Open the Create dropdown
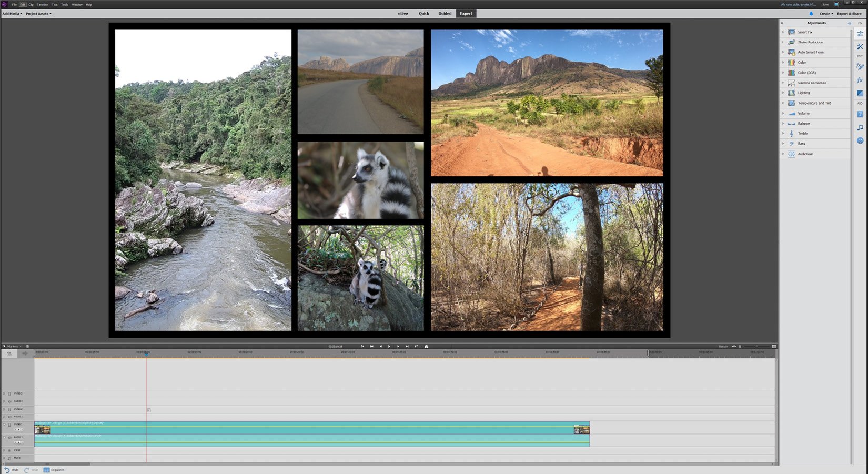868x474 pixels. click(826, 14)
